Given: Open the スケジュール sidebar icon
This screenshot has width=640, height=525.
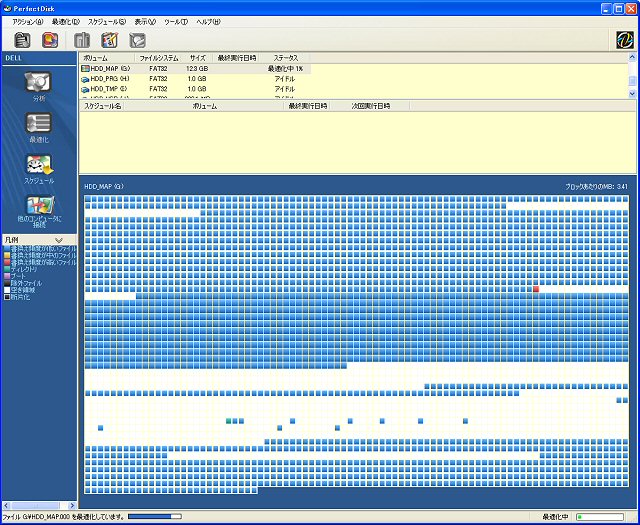Looking at the screenshot, I should click(x=40, y=165).
